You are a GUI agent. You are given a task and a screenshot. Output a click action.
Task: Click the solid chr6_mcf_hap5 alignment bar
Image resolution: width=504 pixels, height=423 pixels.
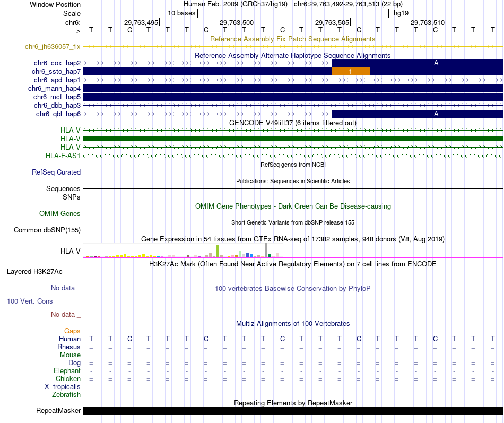coord(293,97)
